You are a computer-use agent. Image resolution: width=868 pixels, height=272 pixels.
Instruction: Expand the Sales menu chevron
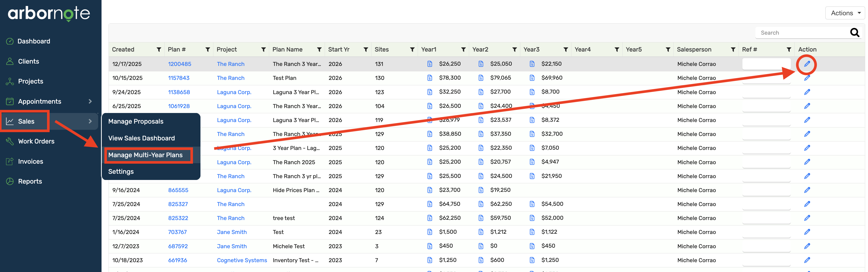[90, 121]
